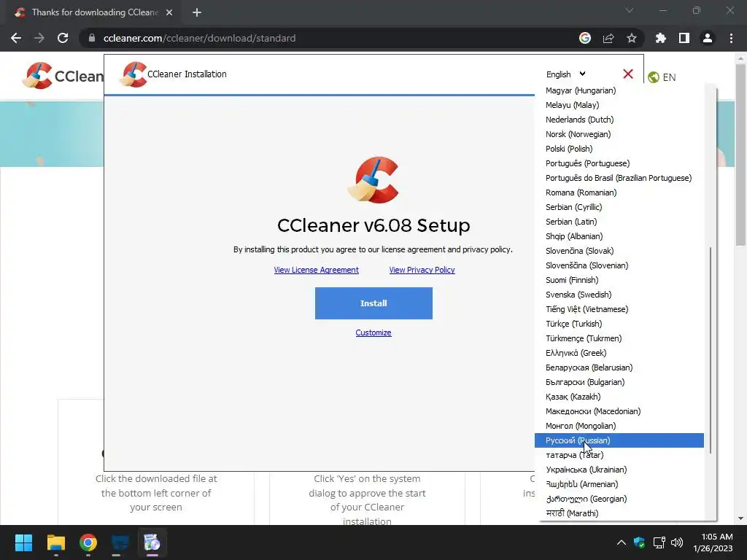The height and width of the screenshot is (560, 747).
Task: Open View License Agreement link
Action: tap(317, 270)
